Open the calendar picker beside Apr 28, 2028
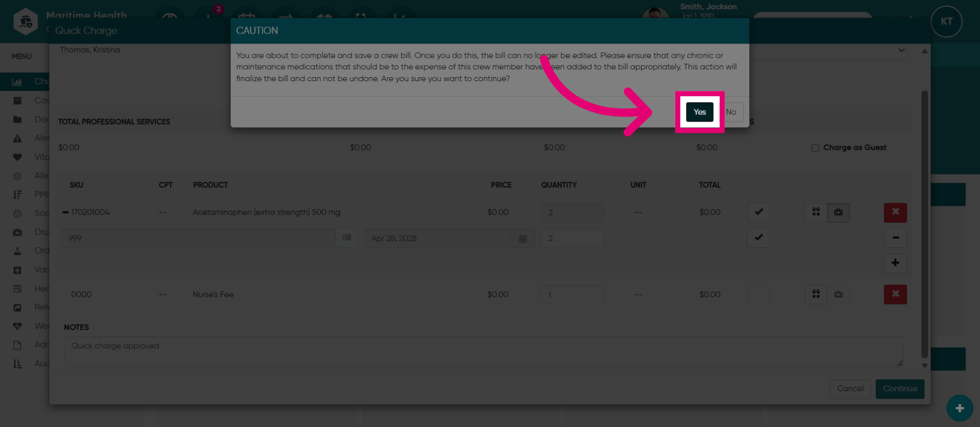The height and width of the screenshot is (427, 980). (x=523, y=239)
